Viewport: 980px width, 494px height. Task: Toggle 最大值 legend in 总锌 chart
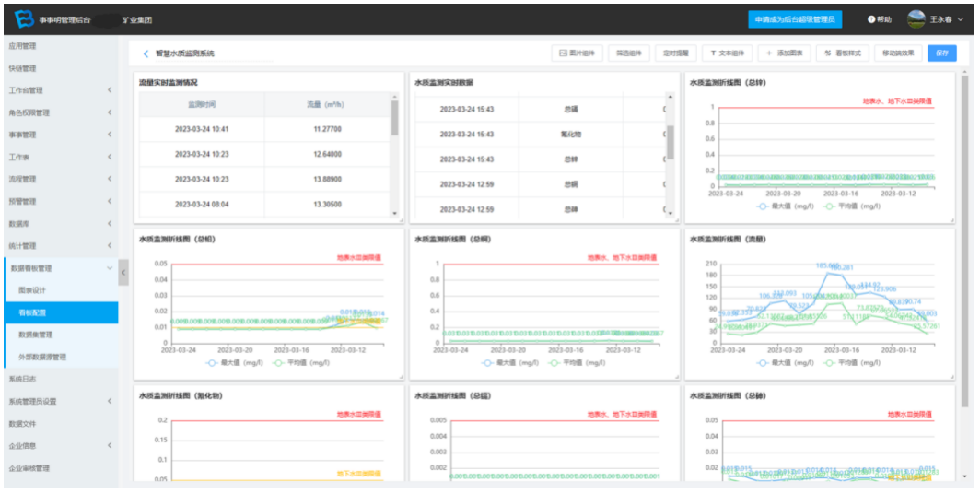pos(787,206)
